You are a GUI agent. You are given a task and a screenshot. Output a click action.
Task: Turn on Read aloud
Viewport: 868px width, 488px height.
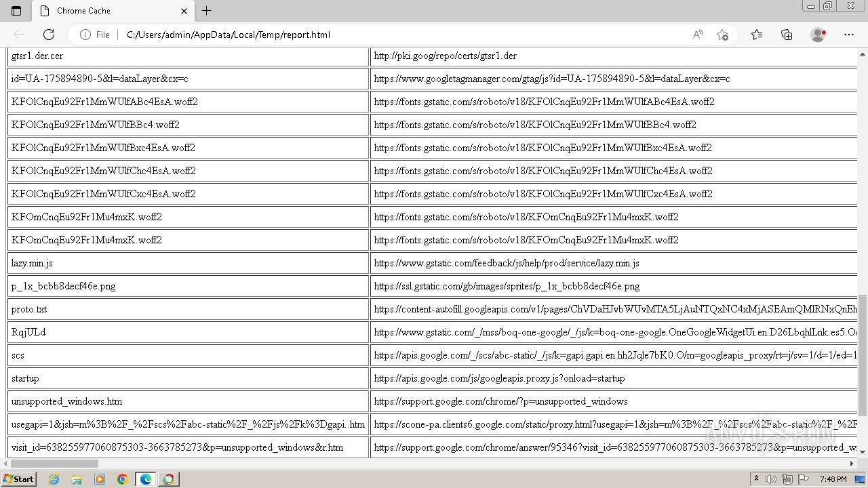click(x=698, y=35)
